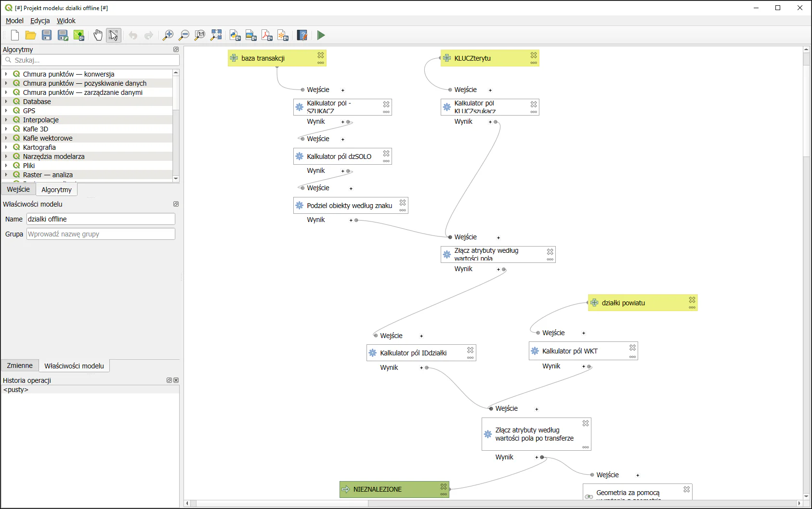Switch to the Wejście tab
The height and width of the screenshot is (509, 812).
click(18, 189)
